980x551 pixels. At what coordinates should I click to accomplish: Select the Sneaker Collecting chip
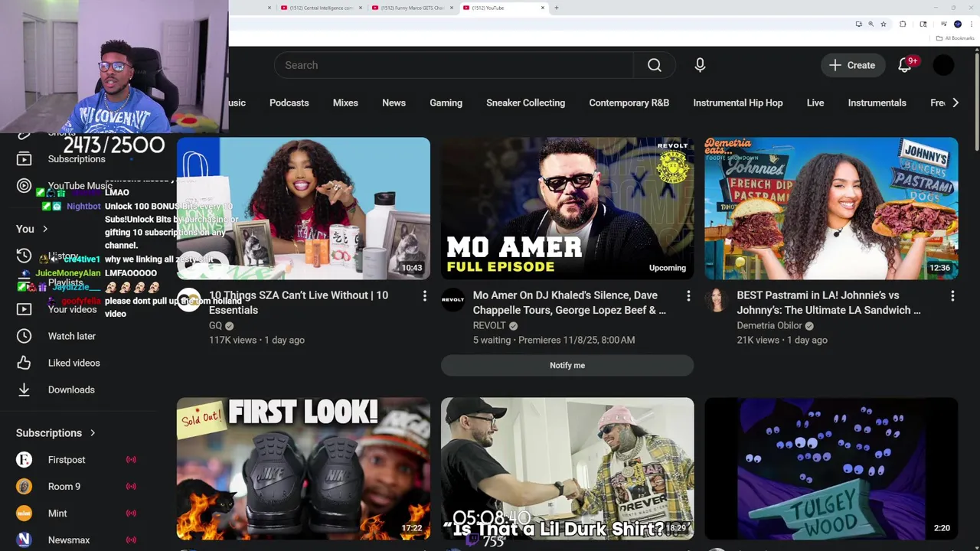(525, 103)
